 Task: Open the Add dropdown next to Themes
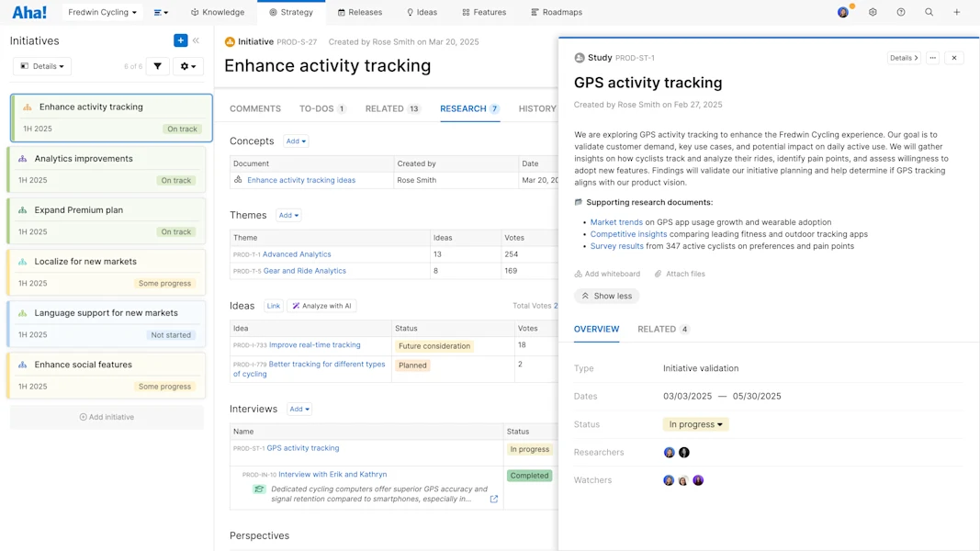(288, 215)
